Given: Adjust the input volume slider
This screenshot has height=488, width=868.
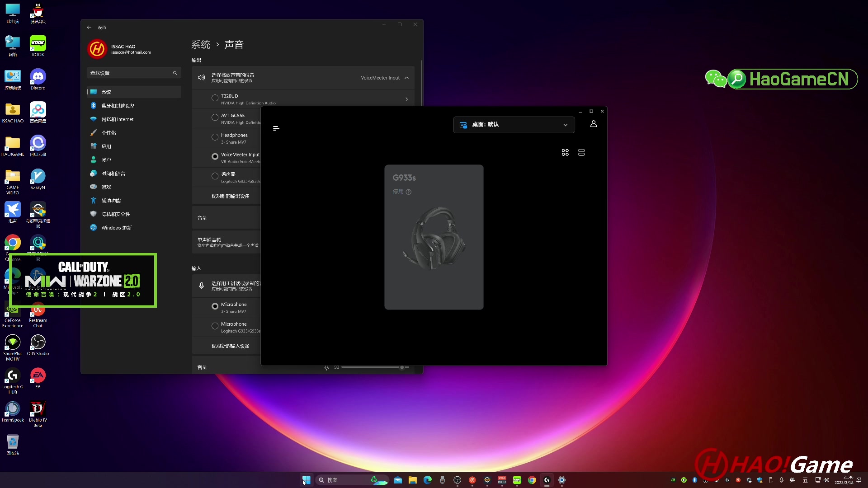Looking at the screenshot, I should coord(375,367).
